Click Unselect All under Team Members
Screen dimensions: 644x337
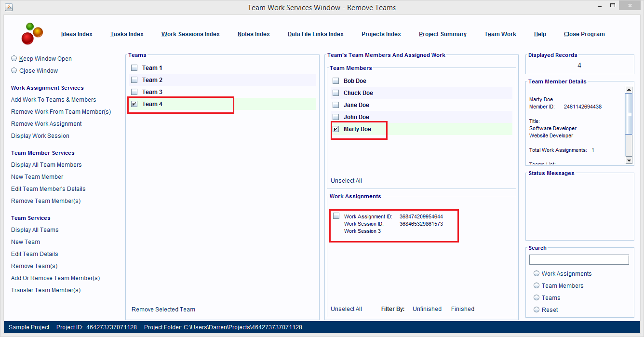click(346, 181)
